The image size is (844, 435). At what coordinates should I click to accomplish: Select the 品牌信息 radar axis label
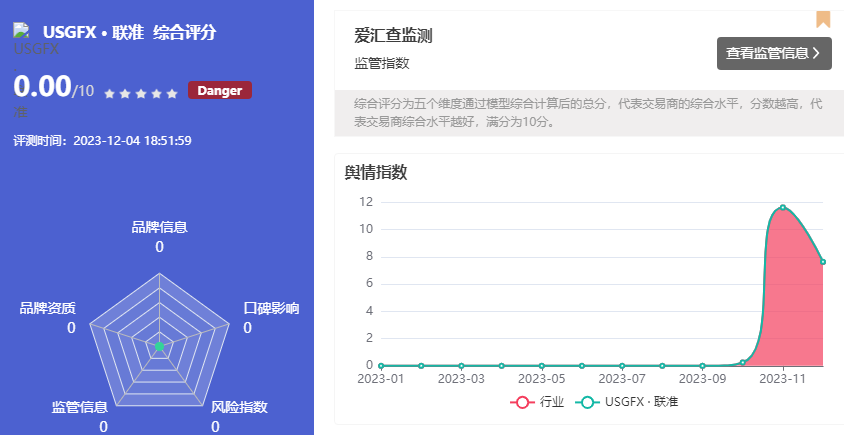(159, 227)
